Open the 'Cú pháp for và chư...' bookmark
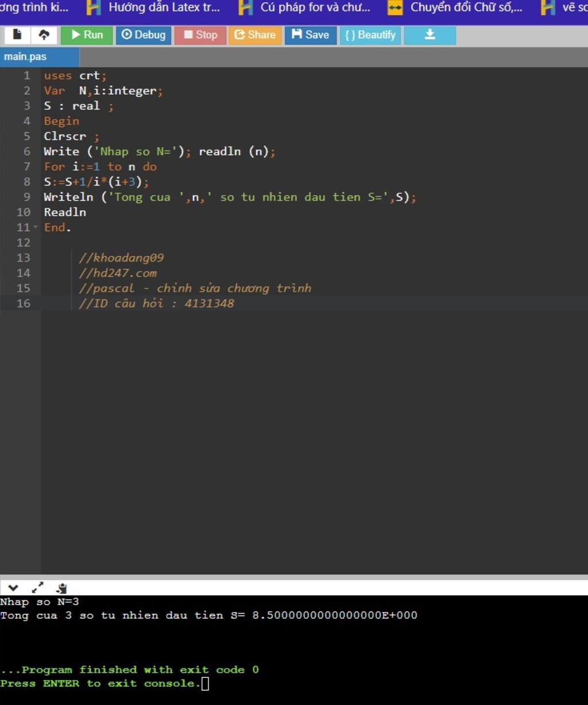The height and width of the screenshot is (705, 588). 305,7
